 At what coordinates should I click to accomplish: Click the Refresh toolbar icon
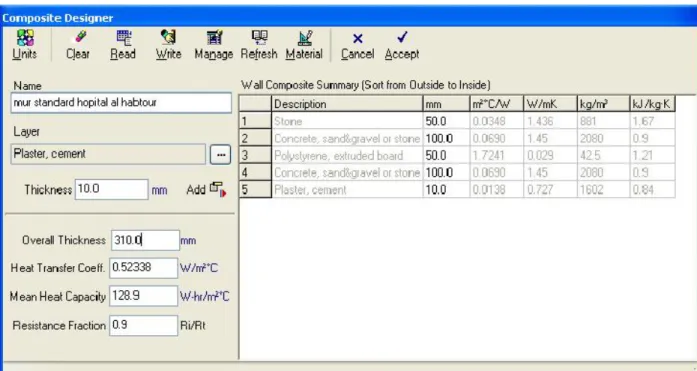point(259,38)
